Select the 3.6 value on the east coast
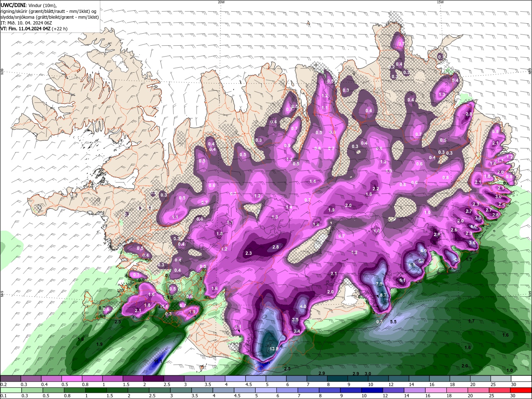This screenshot has width=532, height=399. tap(472, 243)
